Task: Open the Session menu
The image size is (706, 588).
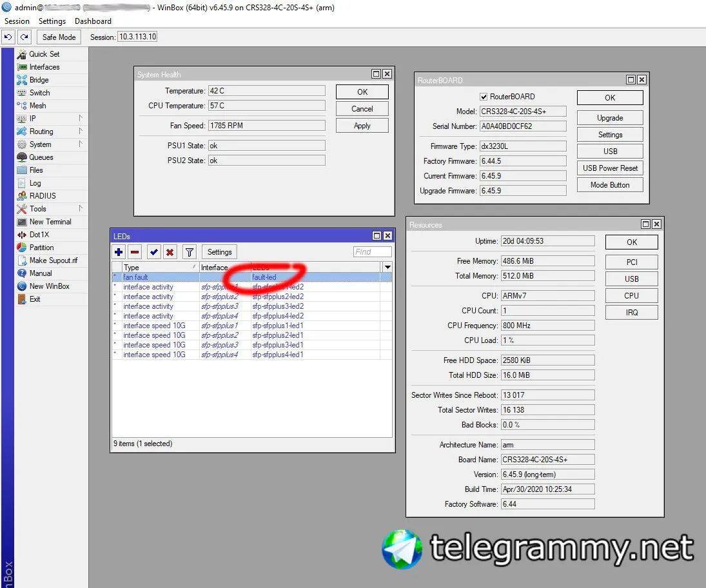Action: [x=17, y=21]
